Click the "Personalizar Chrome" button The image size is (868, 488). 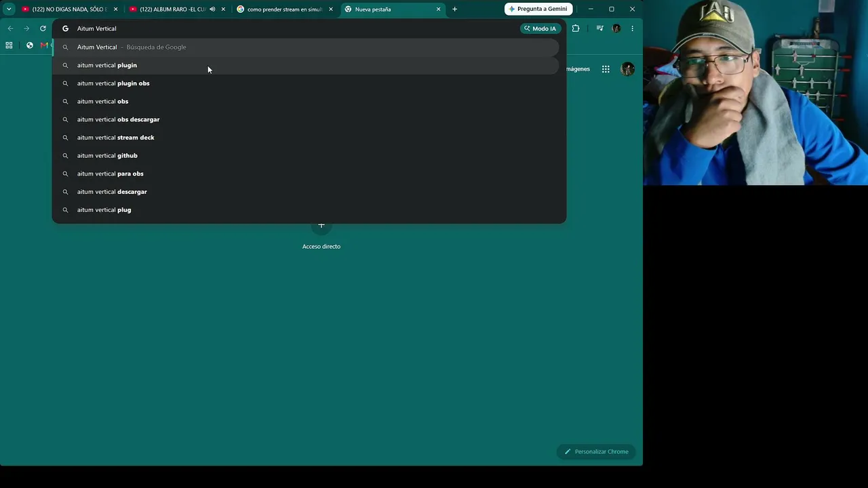pos(596,451)
